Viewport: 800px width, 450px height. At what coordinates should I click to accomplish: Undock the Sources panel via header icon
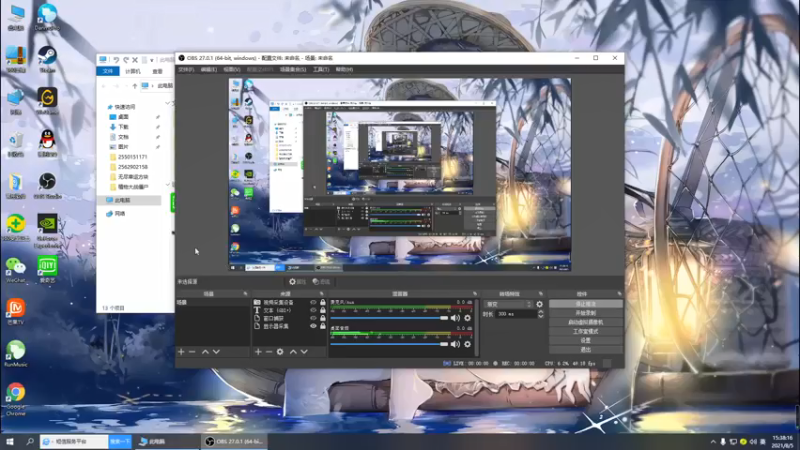click(321, 294)
